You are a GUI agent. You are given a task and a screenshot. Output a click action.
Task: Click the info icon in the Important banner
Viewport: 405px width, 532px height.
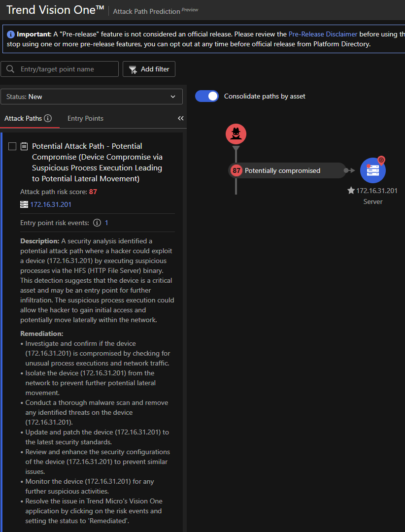pyautogui.click(x=11, y=34)
